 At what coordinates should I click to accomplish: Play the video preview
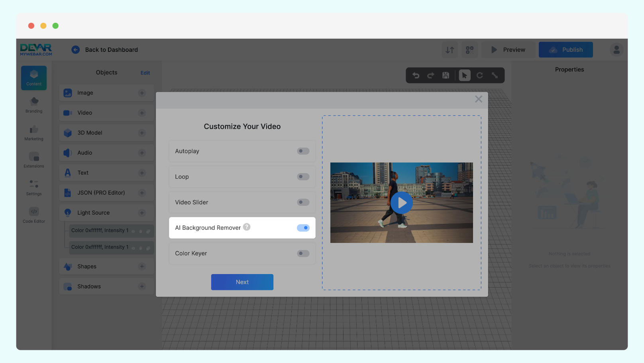point(402,203)
